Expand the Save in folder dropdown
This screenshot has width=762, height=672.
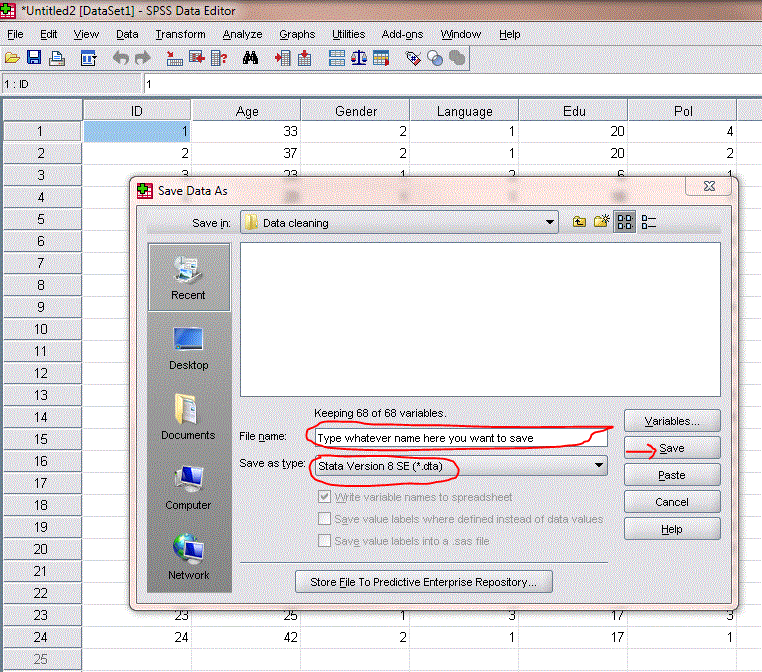point(550,223)
